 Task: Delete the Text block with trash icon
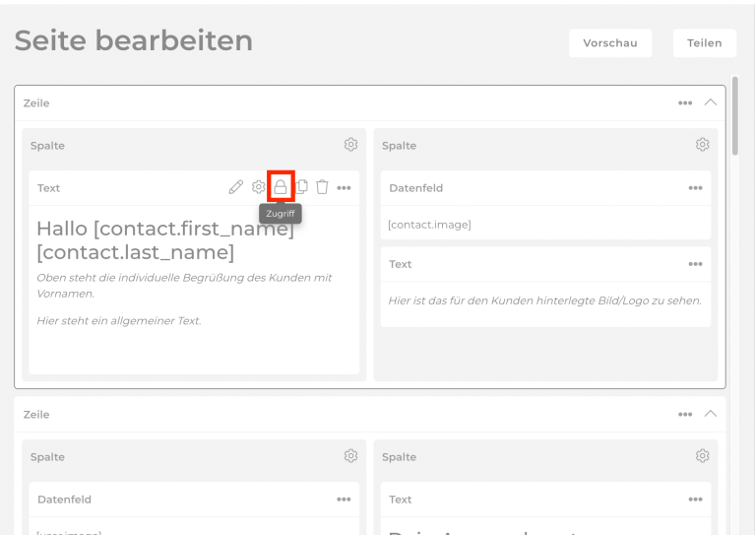point(322,187)
